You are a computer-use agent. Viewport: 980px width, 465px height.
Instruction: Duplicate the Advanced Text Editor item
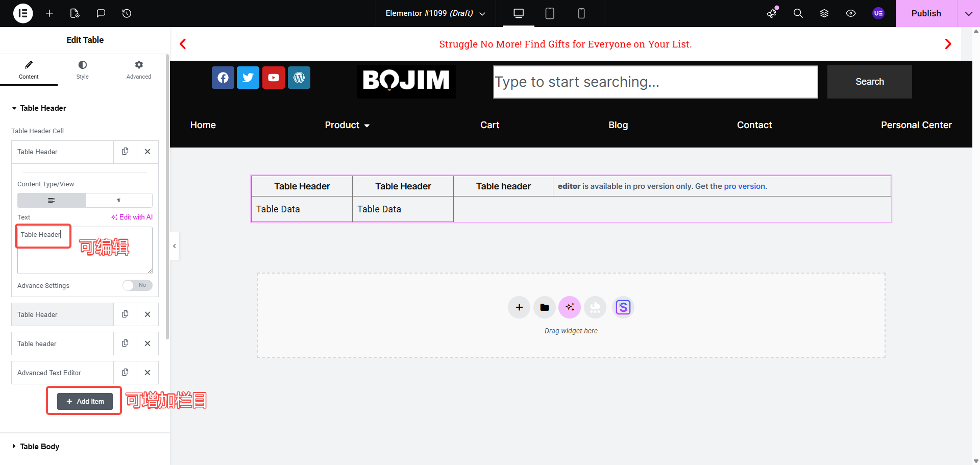pyautogui.click(x=125, y=373)
